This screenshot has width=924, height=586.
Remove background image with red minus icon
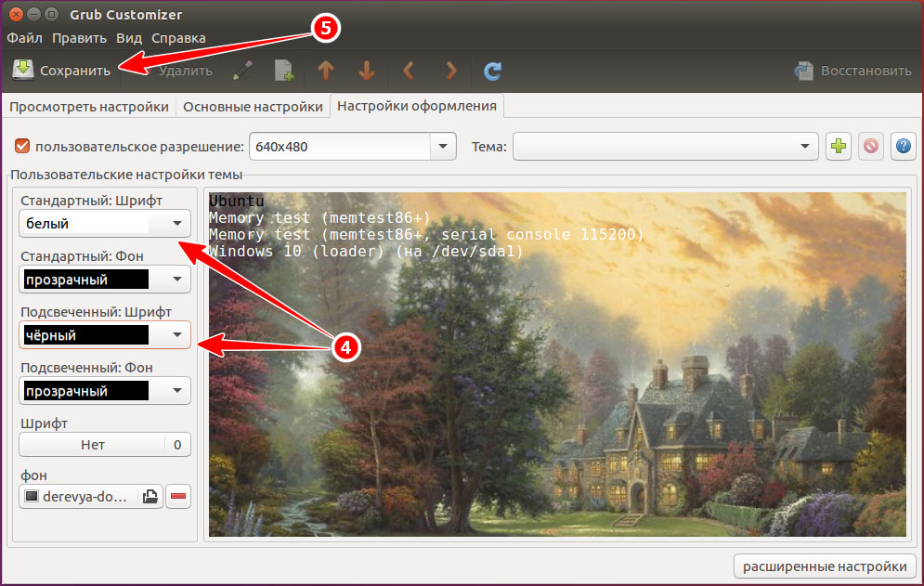coord(178,497)
